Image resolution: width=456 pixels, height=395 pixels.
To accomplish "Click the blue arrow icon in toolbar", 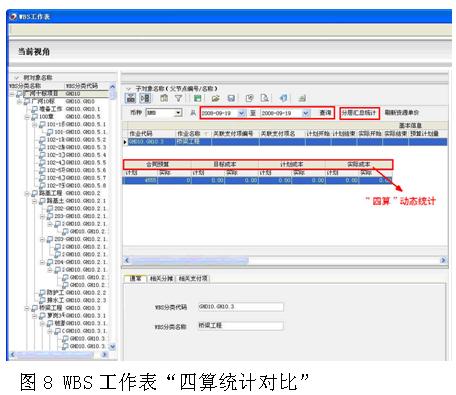I will (283, 98).
